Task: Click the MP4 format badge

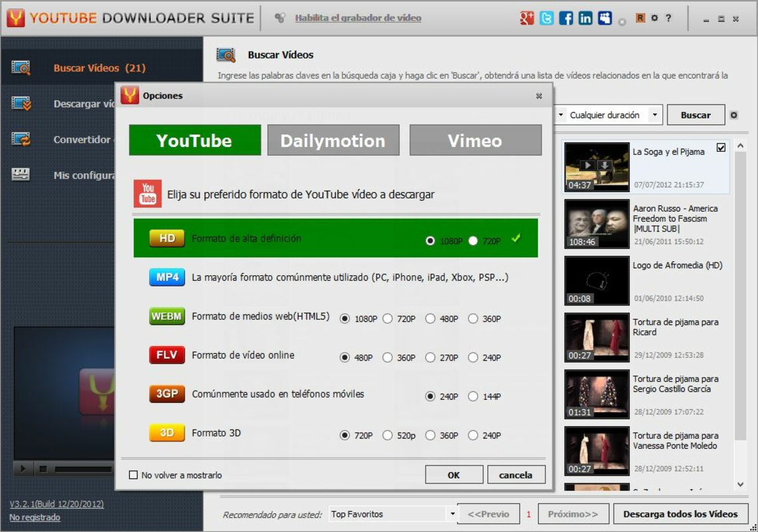Action: tap(167, 277)
